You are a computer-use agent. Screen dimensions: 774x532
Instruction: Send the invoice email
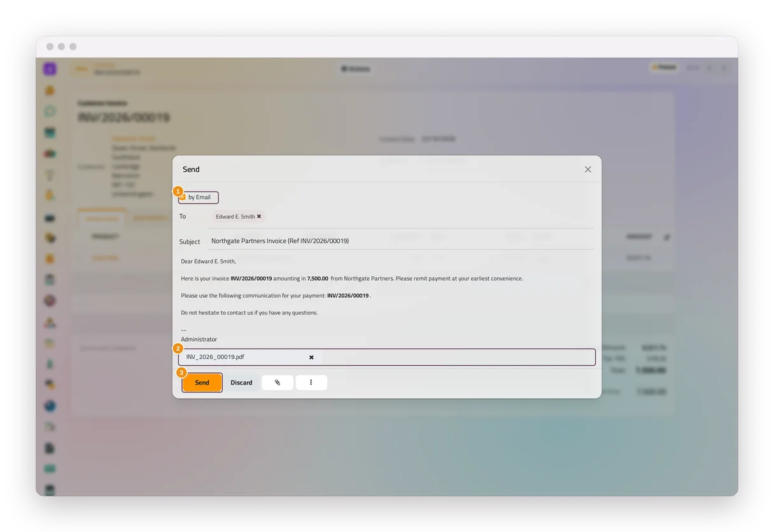pyautogui.click(x=202, y=382)
